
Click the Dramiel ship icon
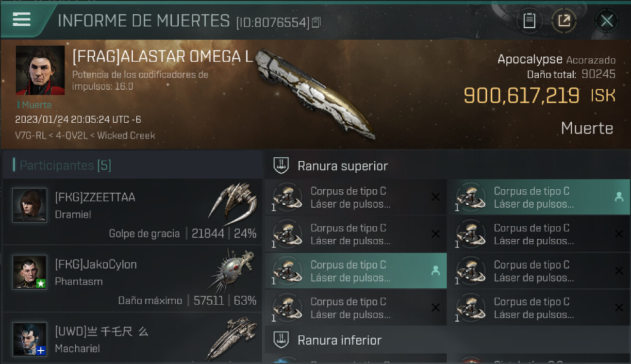(x=233, y=201)
